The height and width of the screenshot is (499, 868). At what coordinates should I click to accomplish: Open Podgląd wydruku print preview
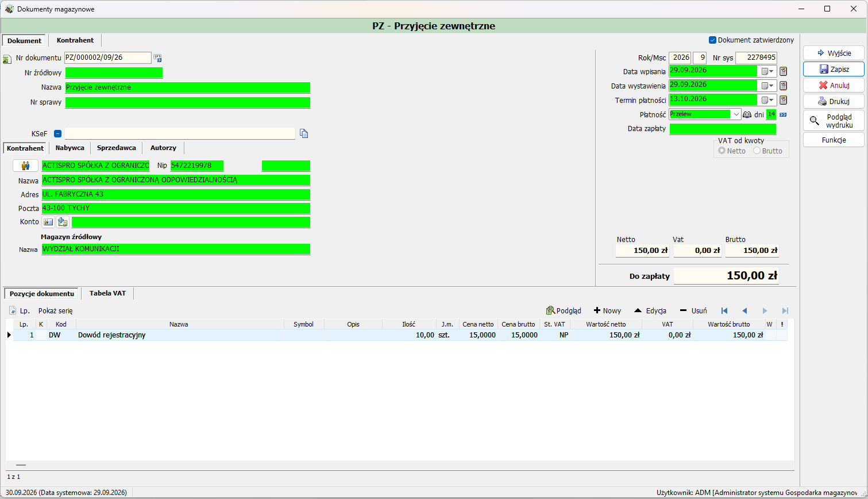pos(834,121)
